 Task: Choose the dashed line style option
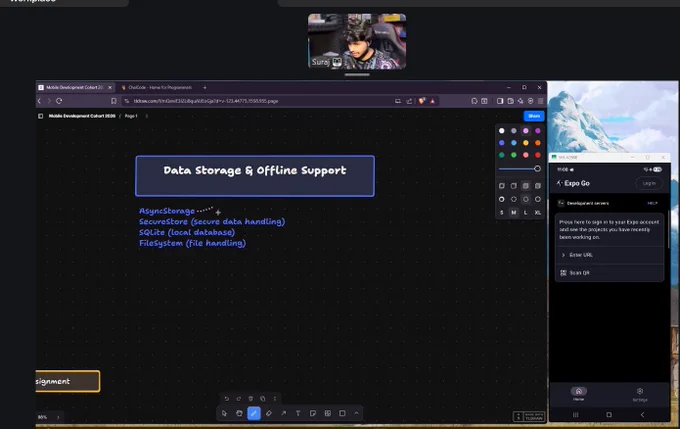pos(514,199)
